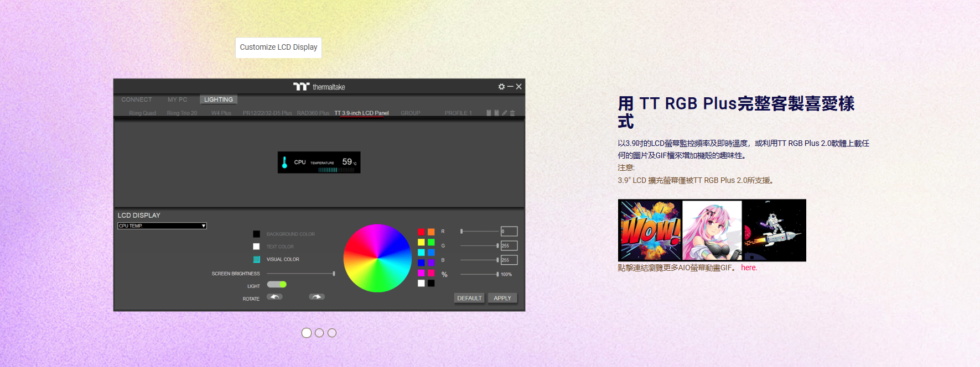Open the GROUP option in the device row
The width and height of the screenshot is (980, 367).
(410, 113)
